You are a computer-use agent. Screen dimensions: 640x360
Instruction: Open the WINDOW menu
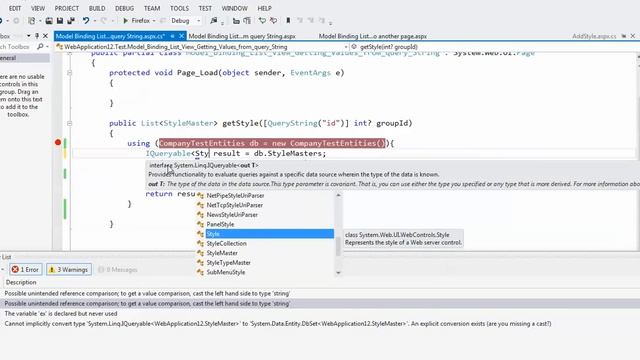[234, 8]
